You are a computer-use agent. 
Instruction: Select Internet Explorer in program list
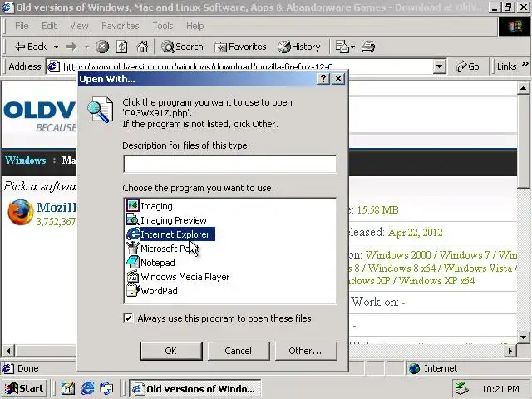(170, 234)
